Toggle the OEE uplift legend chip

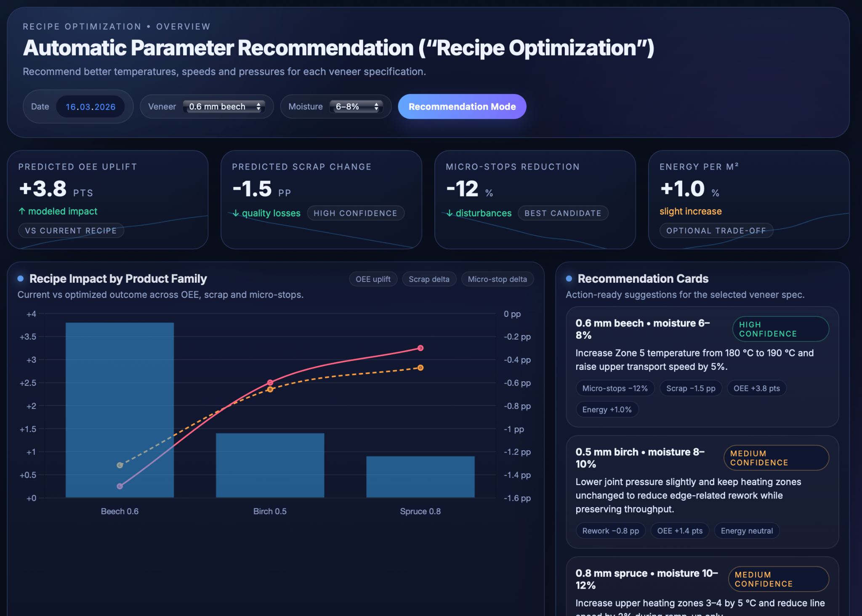[x=372, y=279]
